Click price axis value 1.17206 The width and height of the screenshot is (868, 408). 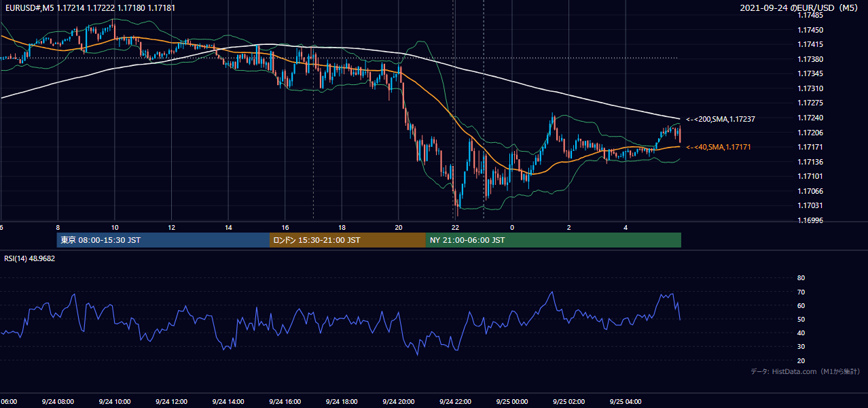click(x=810, y=133)
